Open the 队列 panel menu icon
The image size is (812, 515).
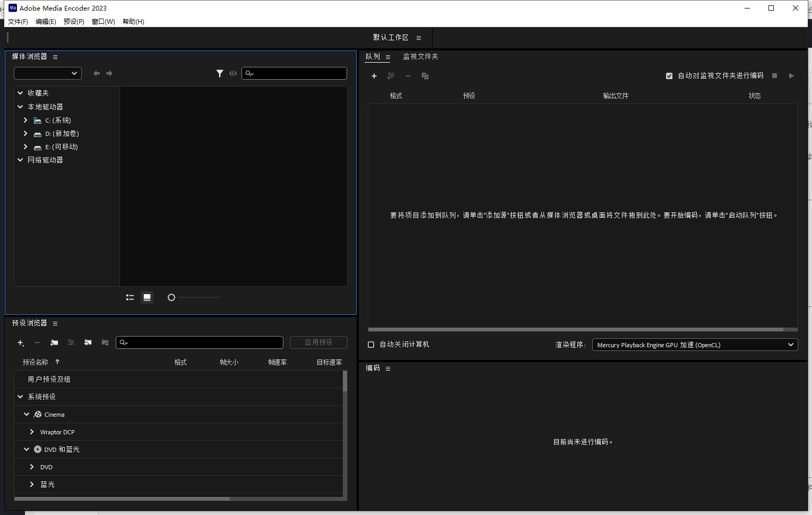point(388,57)
